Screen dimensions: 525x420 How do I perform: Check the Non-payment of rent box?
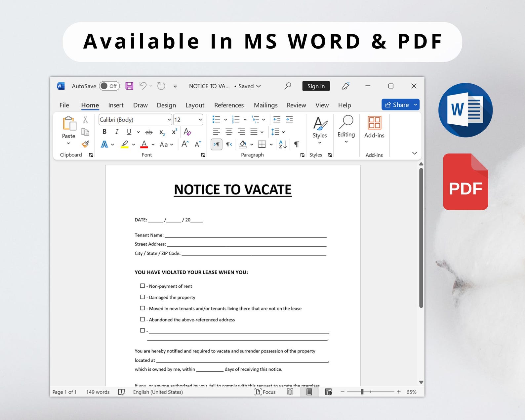click(x=142, y=286)
